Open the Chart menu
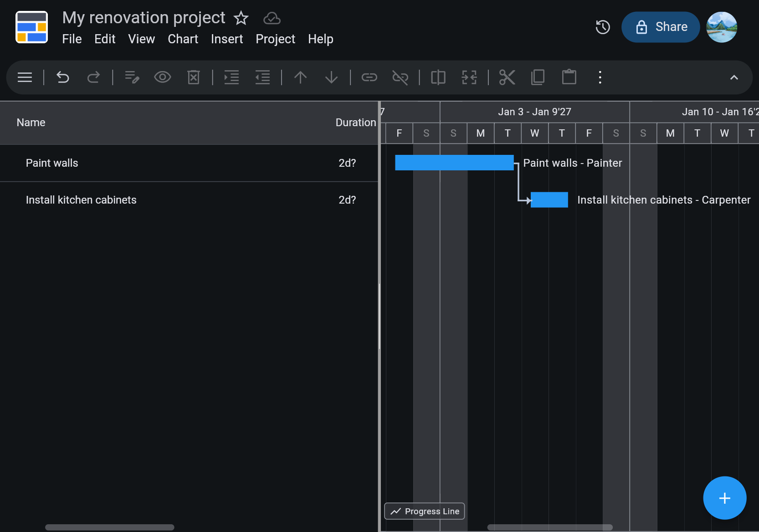 pyautogui.click(x=183, y=39)
